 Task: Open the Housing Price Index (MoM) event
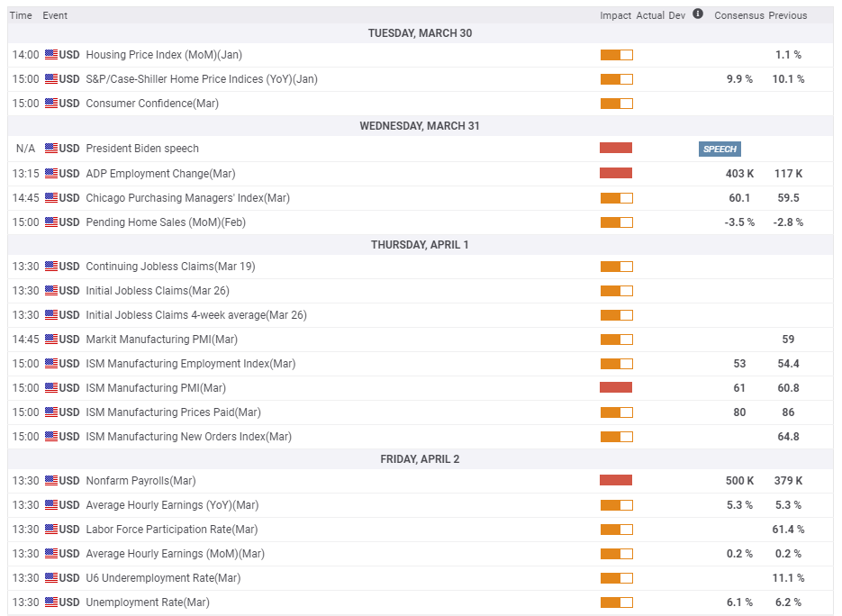pos(163,55)
